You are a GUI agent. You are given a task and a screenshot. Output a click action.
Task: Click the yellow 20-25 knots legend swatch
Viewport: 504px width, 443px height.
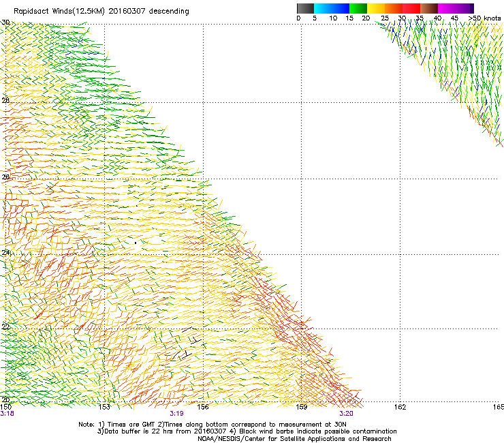376,8
